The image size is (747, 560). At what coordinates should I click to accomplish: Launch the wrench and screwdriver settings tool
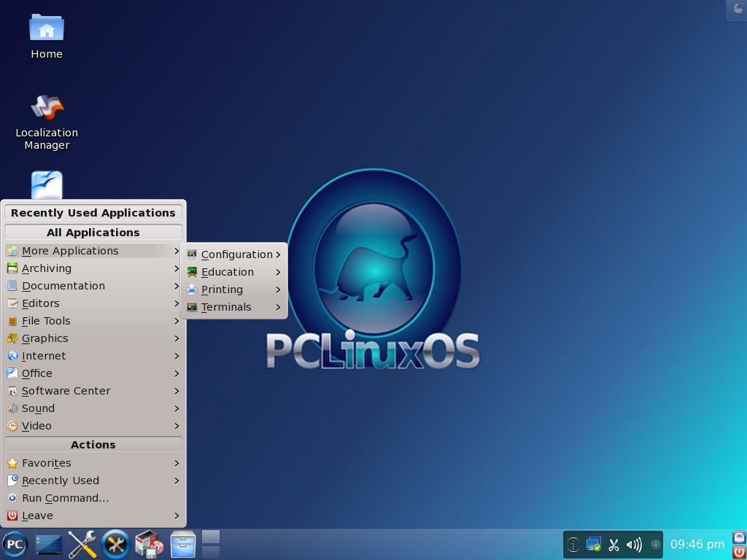pyautogui.click(x=82, y=544)
